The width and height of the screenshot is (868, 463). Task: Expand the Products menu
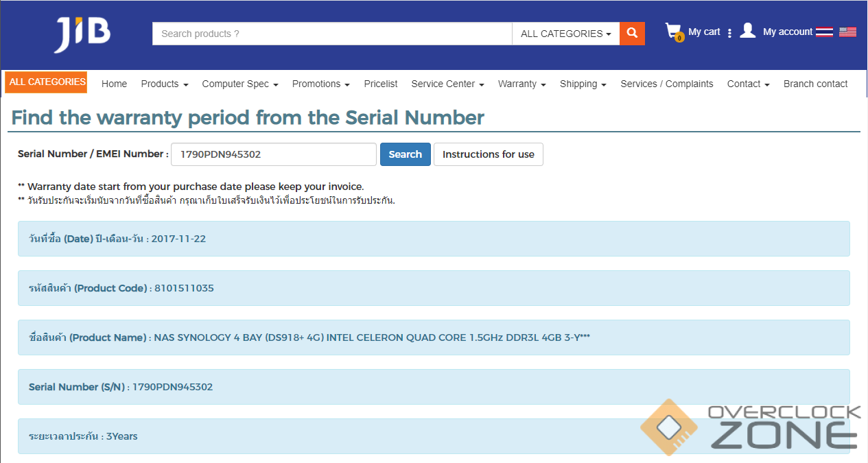click(x=165, y=84)
